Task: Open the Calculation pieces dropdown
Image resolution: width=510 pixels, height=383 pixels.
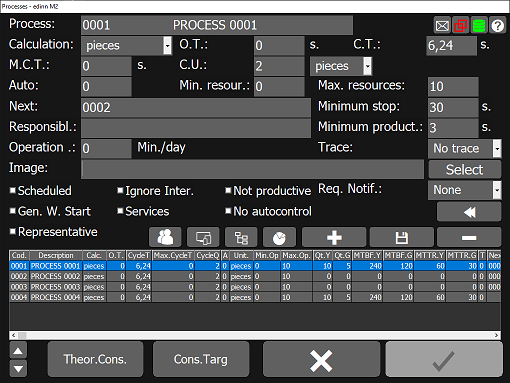Action: (126, 46)
